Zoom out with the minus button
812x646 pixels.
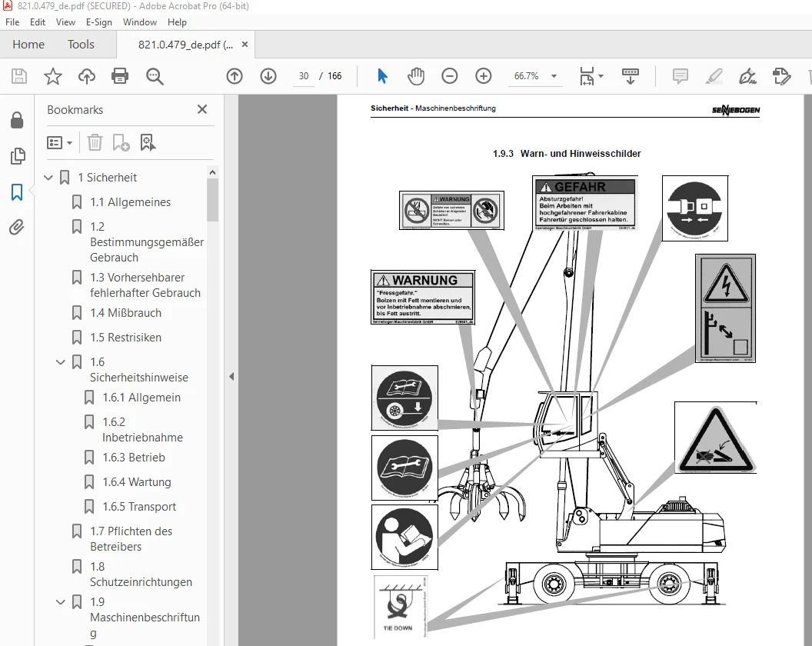[450, 76]
